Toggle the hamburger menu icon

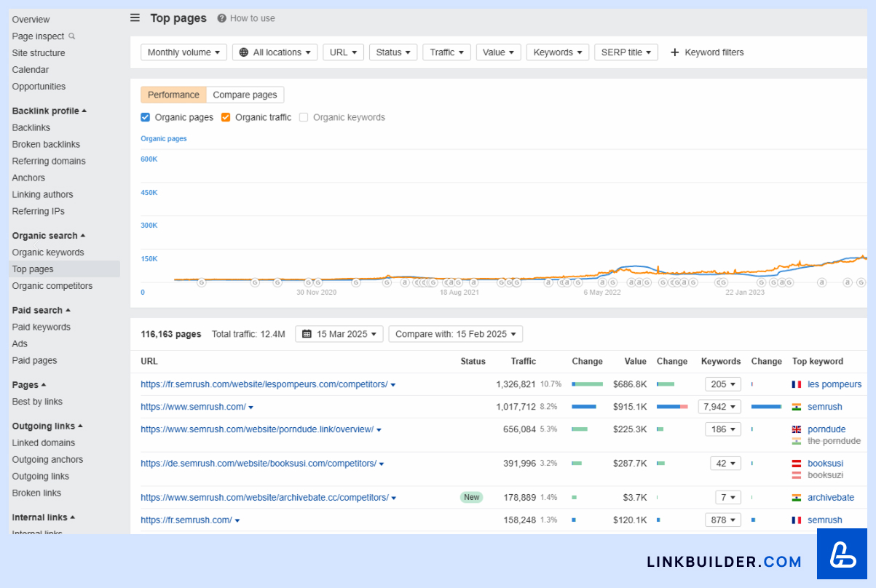pyautogui.click(x=135, y=18)
